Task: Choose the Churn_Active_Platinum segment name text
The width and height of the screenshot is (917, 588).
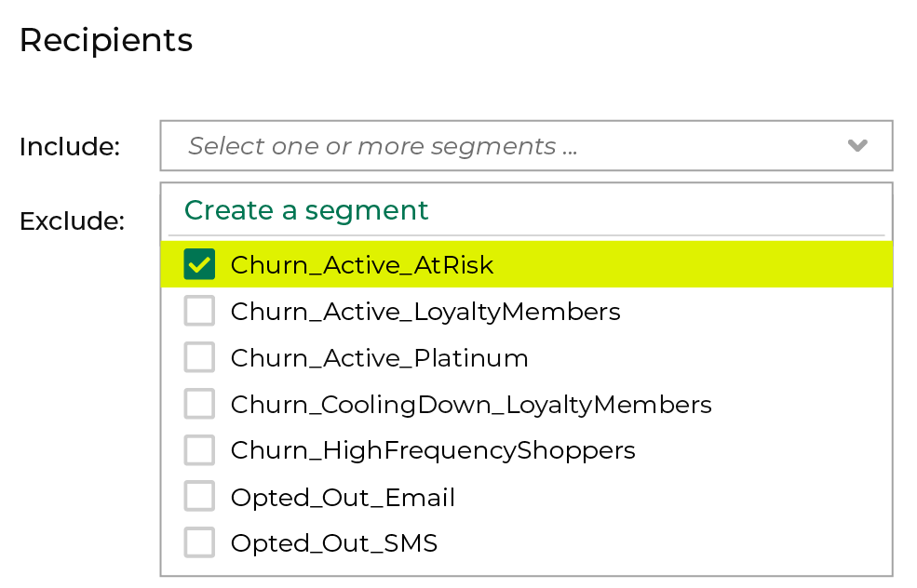Action: click(379, 358)
